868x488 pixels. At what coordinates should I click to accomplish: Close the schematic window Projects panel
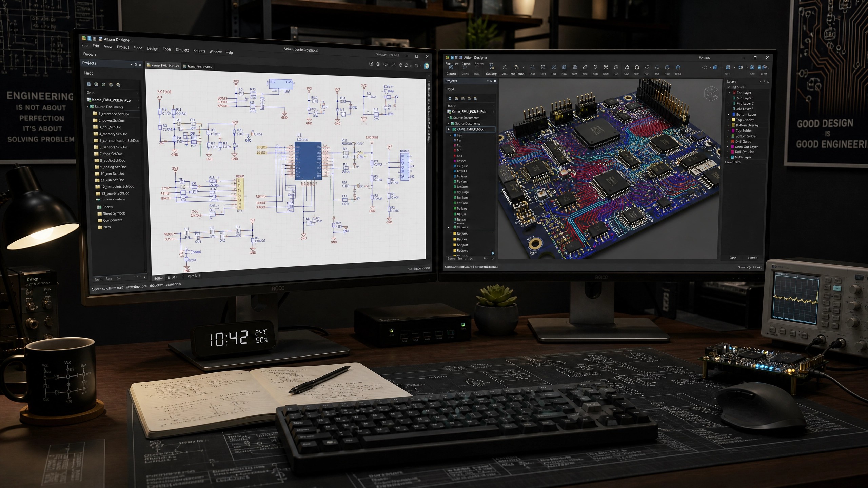[140, 65]
